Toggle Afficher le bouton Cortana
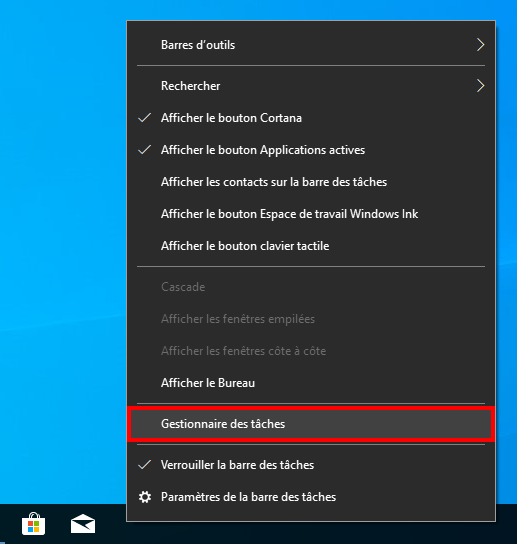 tap(311, 118)
